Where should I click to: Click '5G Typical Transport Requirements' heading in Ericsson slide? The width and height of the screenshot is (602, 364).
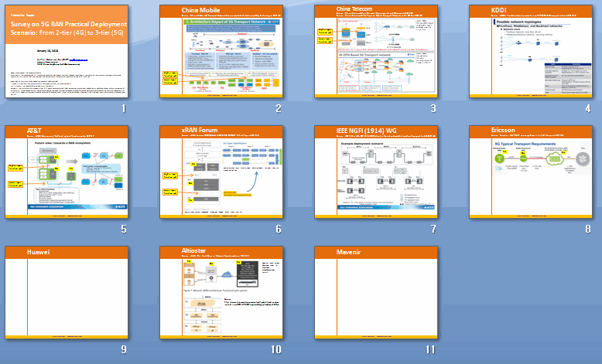pyautogui.click(x=525, y=144)
